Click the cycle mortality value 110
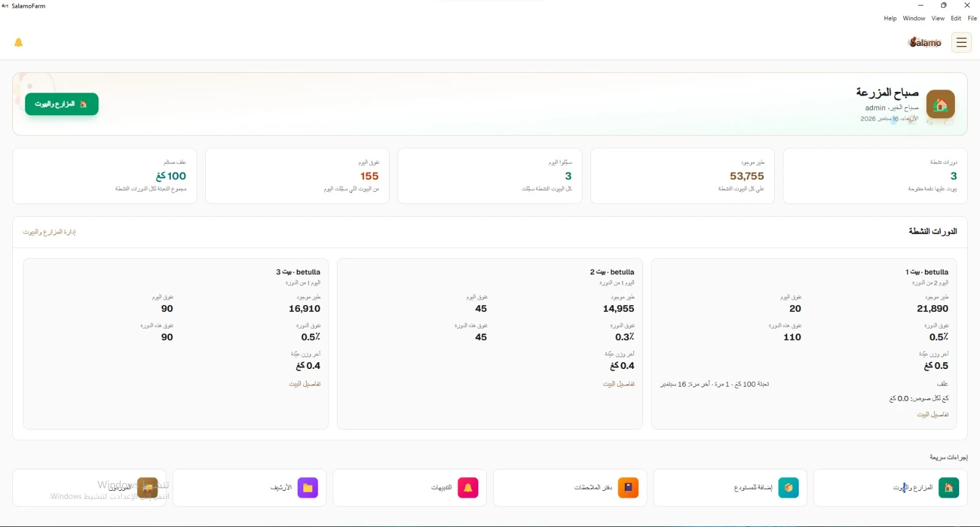 tap(792, 337)
